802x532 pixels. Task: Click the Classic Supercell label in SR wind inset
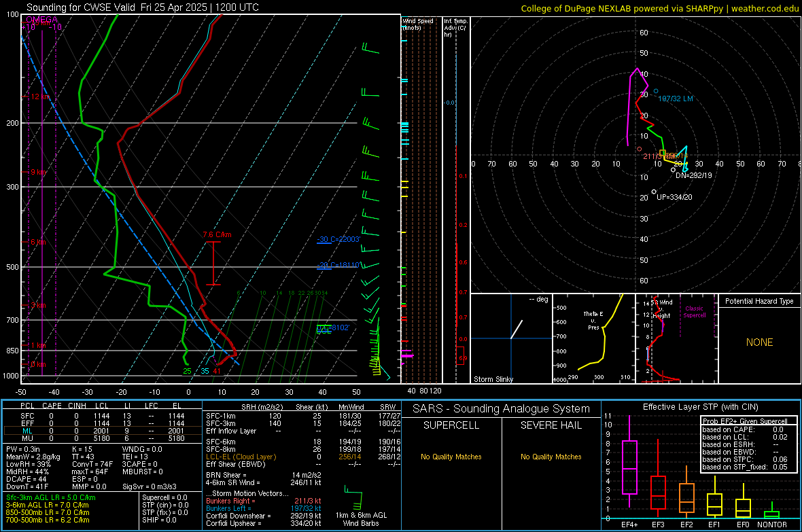694,312
